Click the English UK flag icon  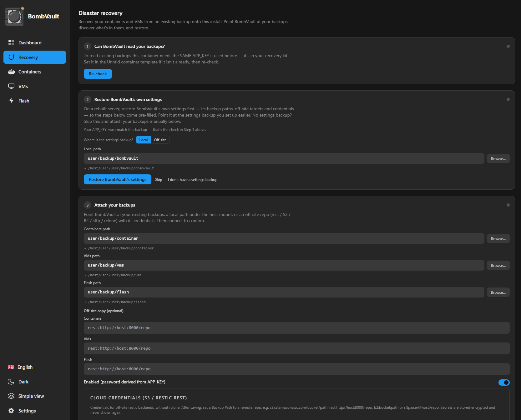coord(11,367)
